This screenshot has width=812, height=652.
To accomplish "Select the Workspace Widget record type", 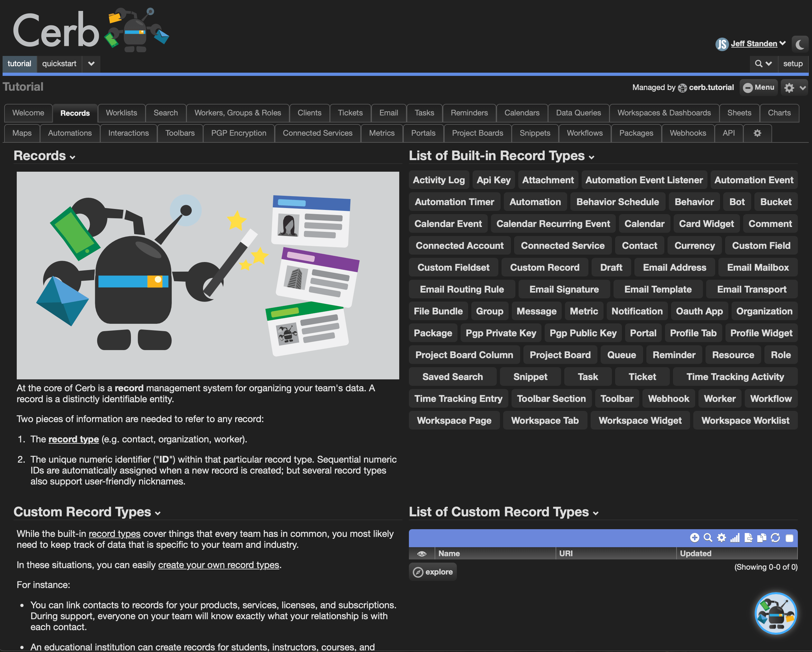I will click(640, 421).
